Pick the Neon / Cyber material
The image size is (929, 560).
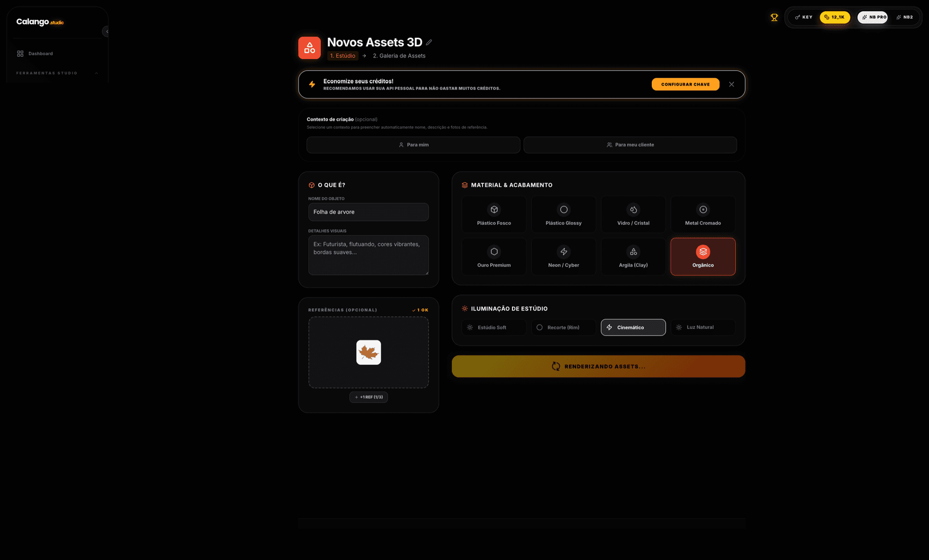[x=564, y=256]
